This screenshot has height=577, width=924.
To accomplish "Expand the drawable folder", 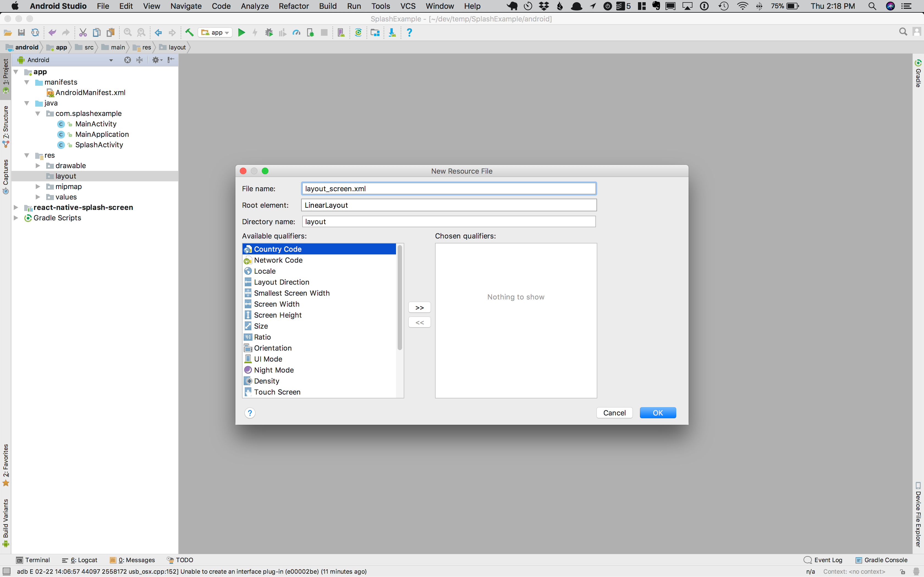I will click(x=38, y=166).
